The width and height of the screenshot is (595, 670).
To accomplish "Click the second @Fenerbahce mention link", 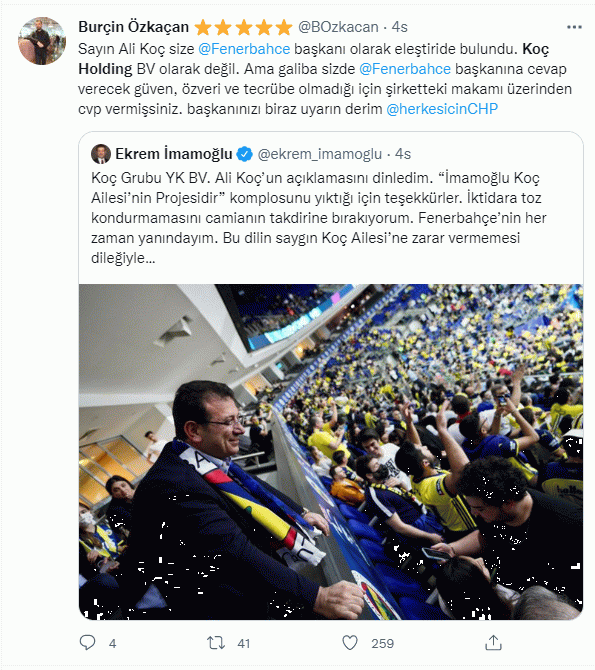I will pyautogui.click(x=405, y=69).
